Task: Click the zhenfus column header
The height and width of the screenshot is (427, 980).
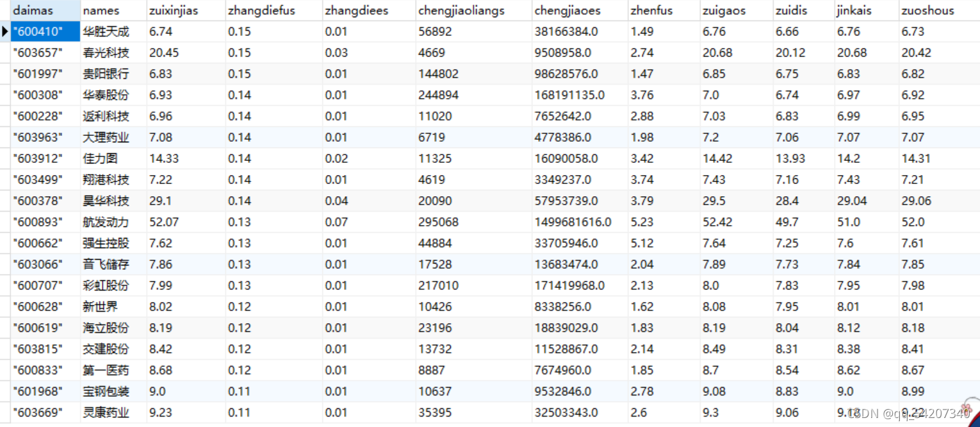Action: (x=664, y=10)
